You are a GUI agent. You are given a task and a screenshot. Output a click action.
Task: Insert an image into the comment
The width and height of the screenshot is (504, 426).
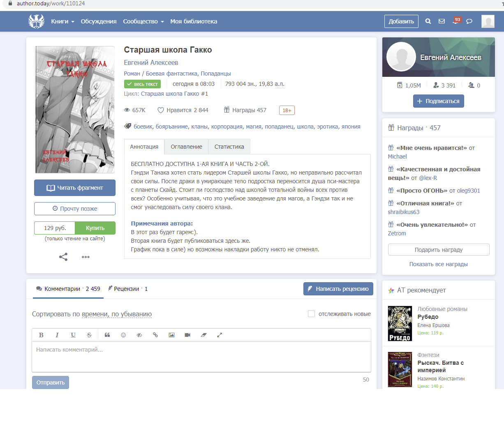tap(171, 335)
